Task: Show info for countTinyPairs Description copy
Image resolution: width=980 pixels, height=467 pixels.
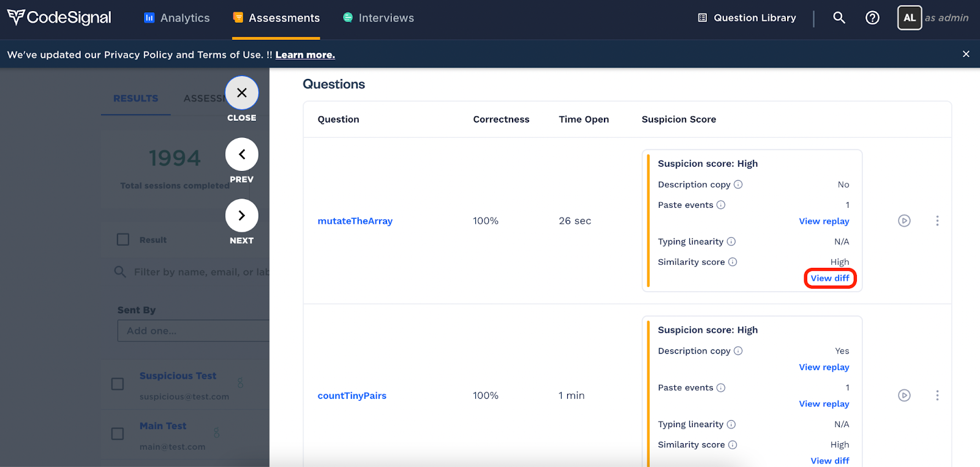Action: click(738, 351)
